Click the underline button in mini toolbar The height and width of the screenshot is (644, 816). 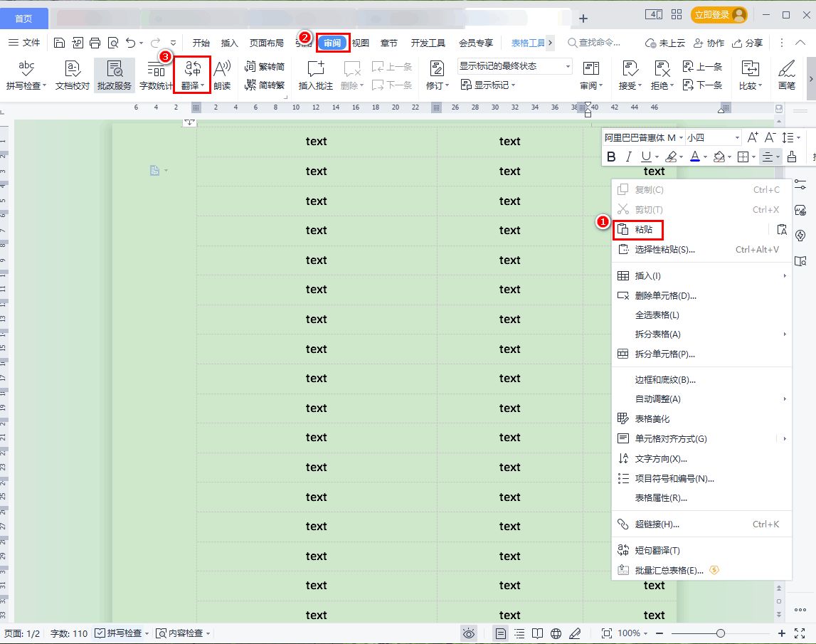point(647,157)
